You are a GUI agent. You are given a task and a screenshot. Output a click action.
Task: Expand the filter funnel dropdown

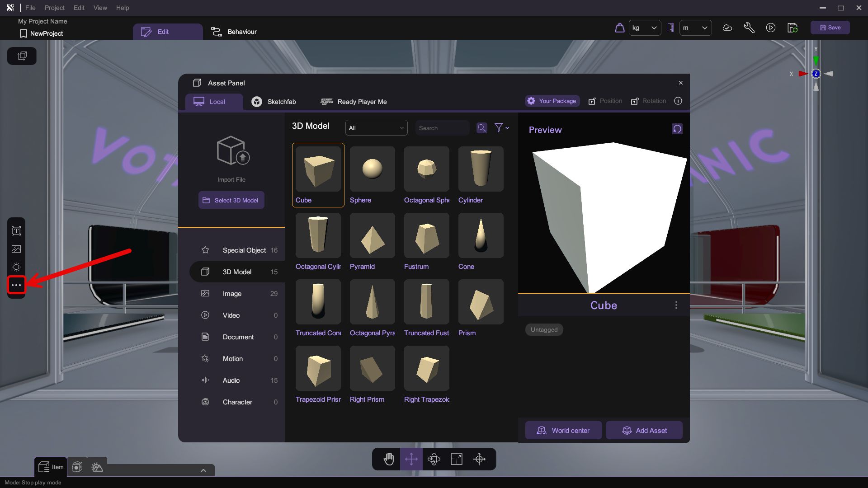[x=501, y=128]
